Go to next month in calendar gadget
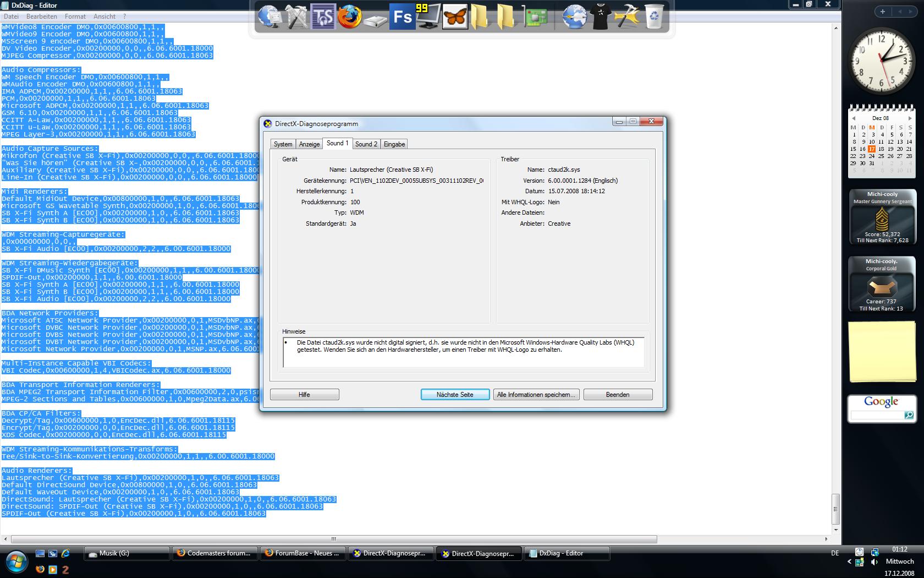The width and height of the screenshot is (924, 578). (910, 118)
